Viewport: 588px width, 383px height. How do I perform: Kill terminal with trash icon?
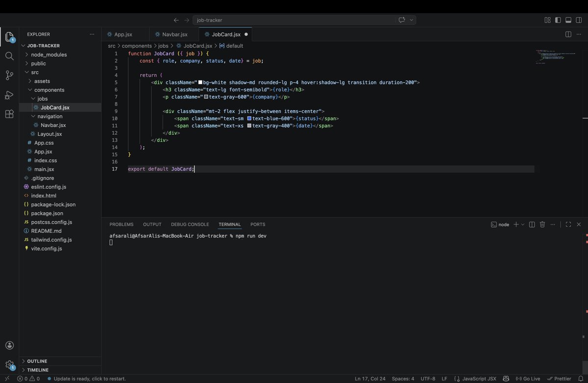(542, 224)
